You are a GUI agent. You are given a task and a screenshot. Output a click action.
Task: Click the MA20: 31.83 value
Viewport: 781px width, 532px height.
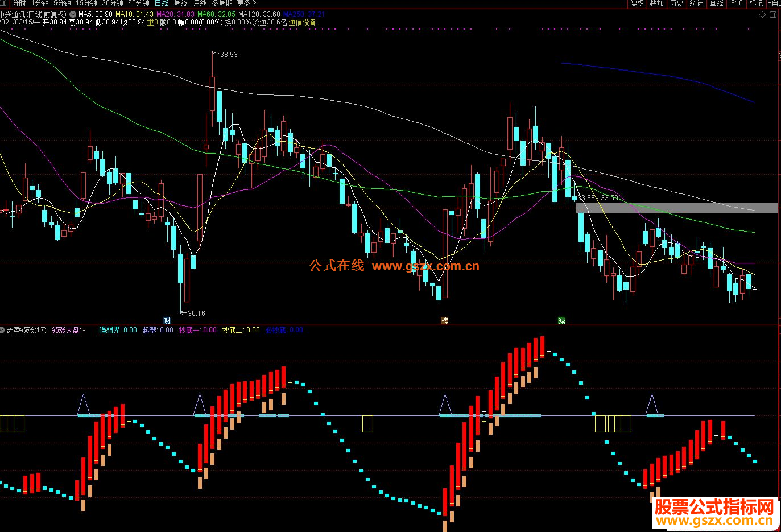click(x=175, y=14)
